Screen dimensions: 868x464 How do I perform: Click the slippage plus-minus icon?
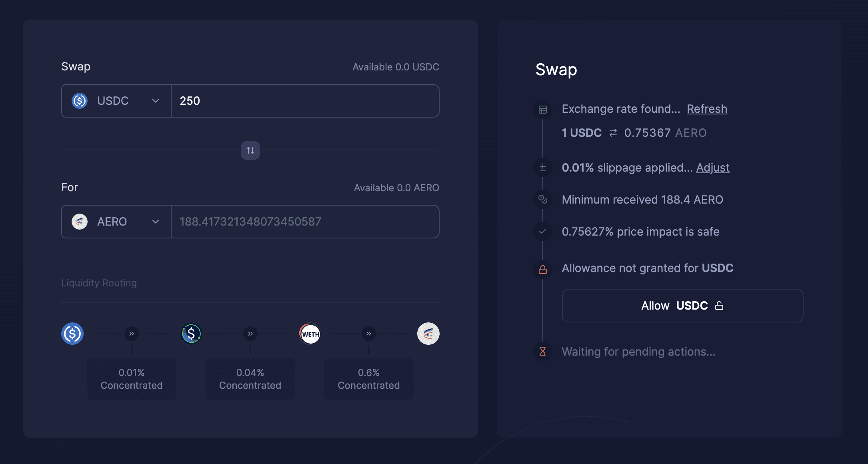tap(543, 168)
